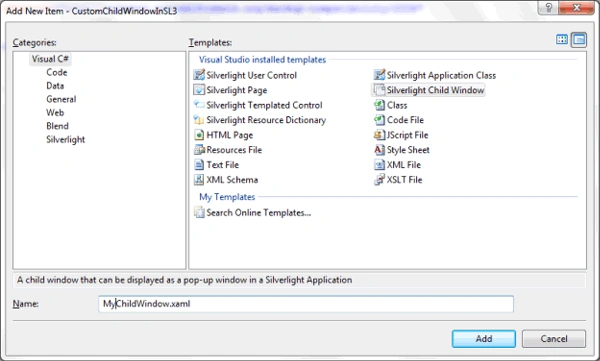The image size is (600, 361).
Task: Click 'Search Online Templates...' text
Action: click(x=259, y=212)
